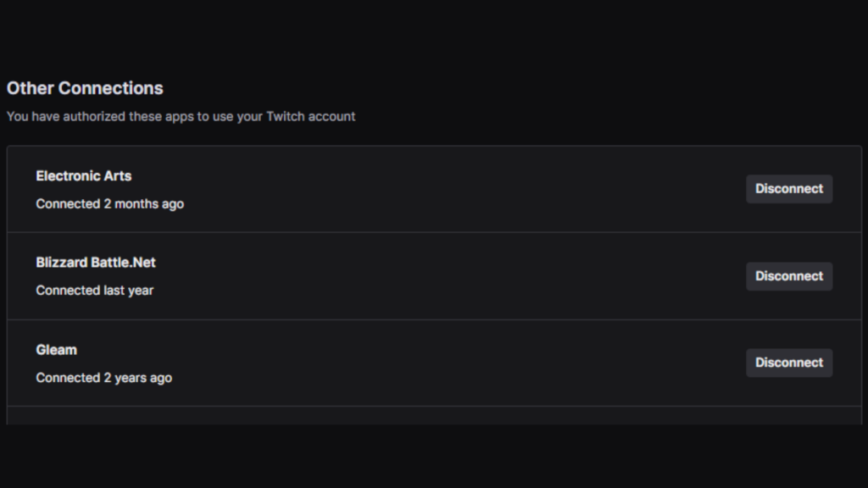
Task: Click the Gleam app name
Action: (55, 350)
